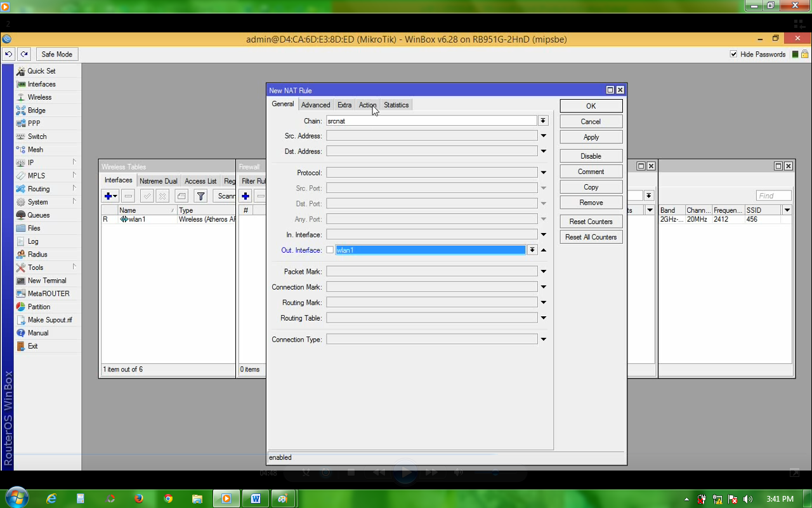Collapse the Out. Interface field arrow
Screen dimensions: 812x508
coord(544,250)
